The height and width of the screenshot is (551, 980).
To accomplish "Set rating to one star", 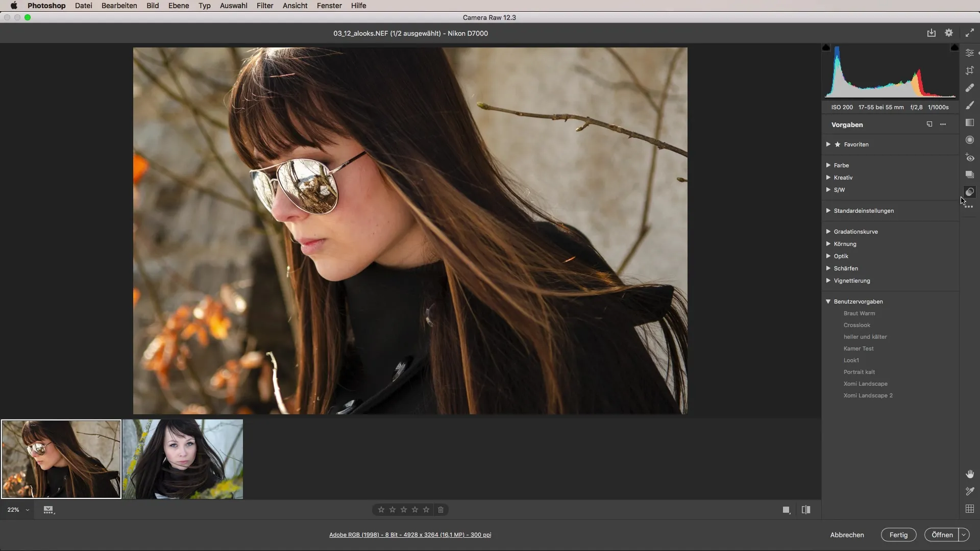I will [381, 510].
